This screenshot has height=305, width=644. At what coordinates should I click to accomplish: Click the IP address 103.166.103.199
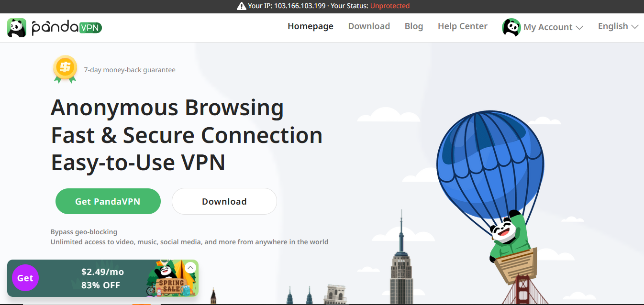click(x=300, y=6)
